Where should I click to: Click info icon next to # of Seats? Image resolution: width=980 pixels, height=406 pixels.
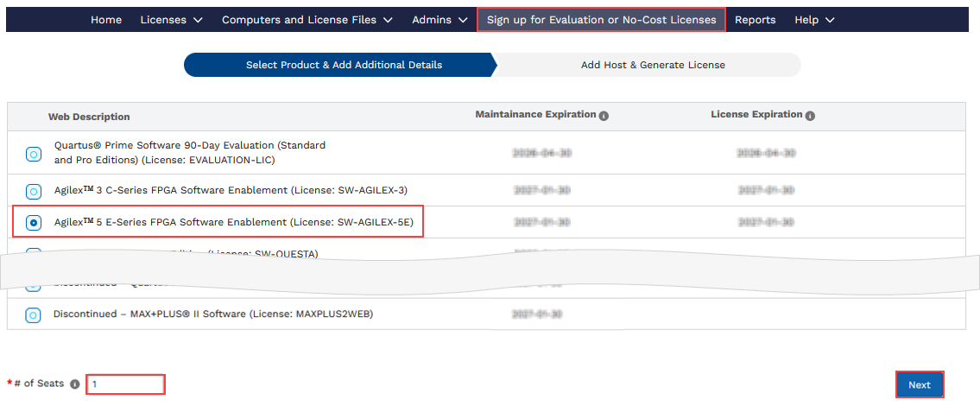pos(75,384)
